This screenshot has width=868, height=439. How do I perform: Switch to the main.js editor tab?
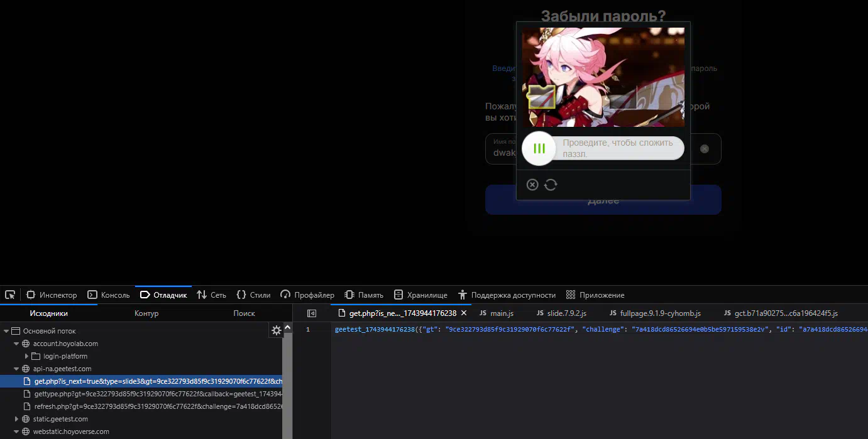point(497,313)
